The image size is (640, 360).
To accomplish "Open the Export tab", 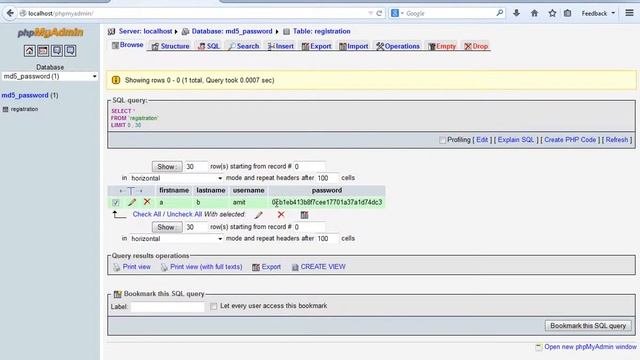I will click(316, 47).
